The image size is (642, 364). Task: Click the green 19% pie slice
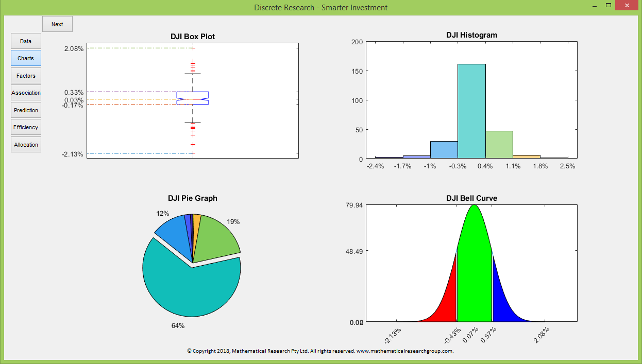216,237
